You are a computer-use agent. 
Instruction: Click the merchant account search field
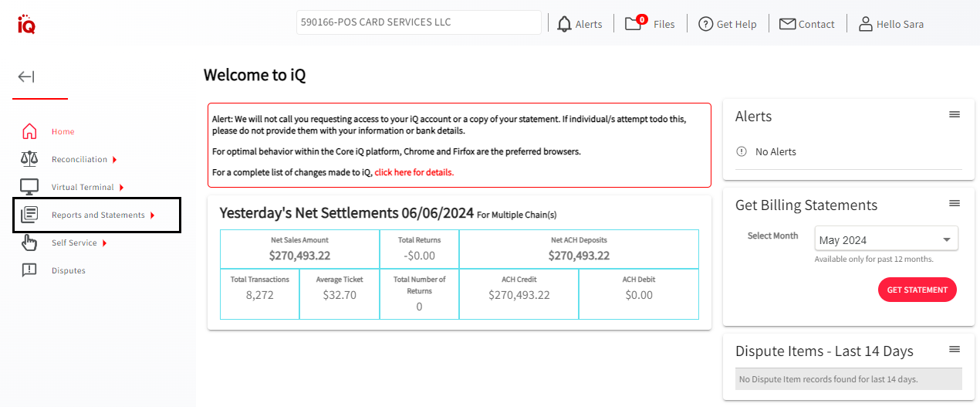tap(418, 22)
